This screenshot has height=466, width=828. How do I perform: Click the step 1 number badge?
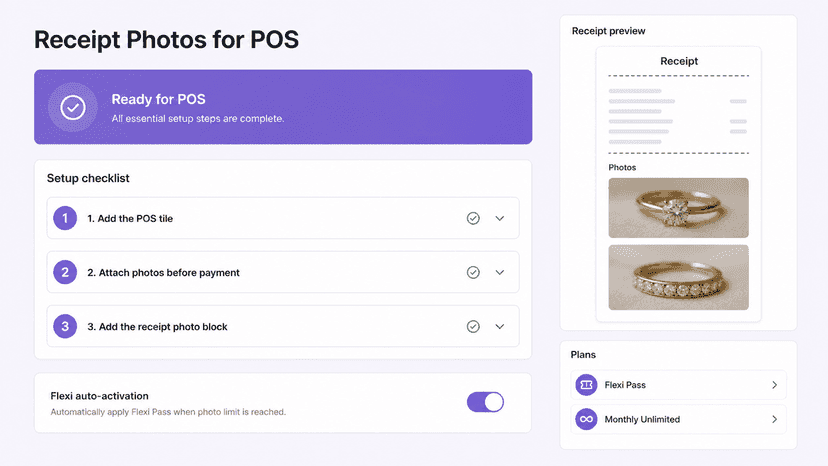(65, 218)
